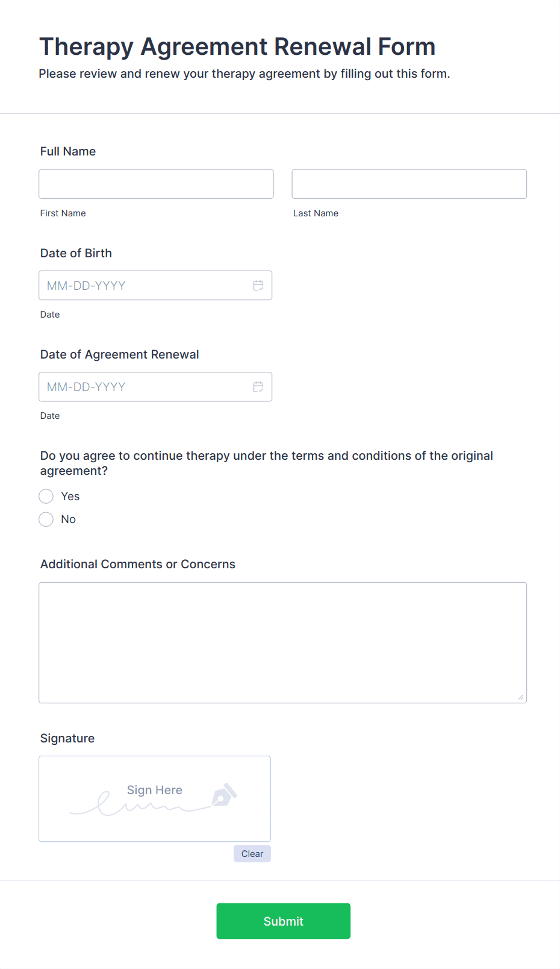Click inside the Additional Comments text area
This screenshot has width=560, height=969.
tap(282, 642)
